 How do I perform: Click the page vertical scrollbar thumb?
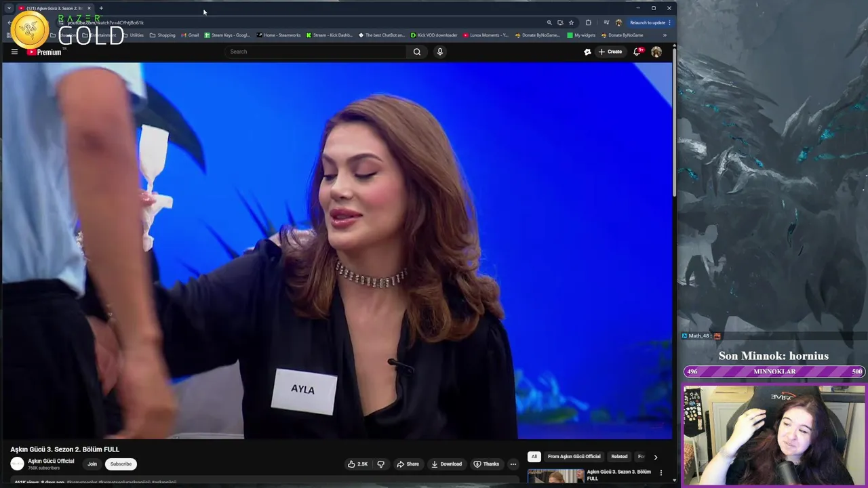(x=674, y=122)
